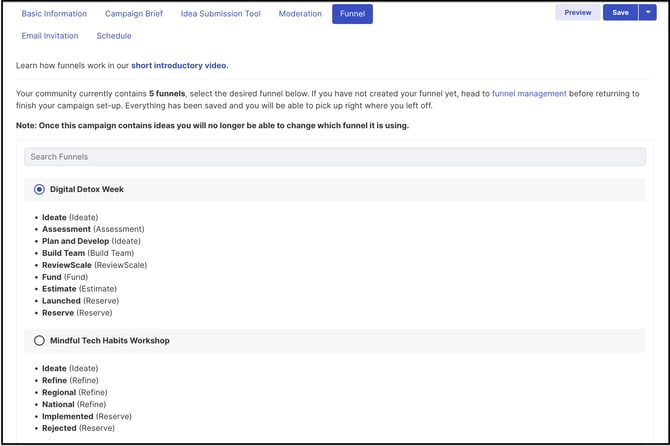The width and height of the screenshot is (670, 446).
Task: Open the Campaign Brief tab
Action: click(133, 14)
